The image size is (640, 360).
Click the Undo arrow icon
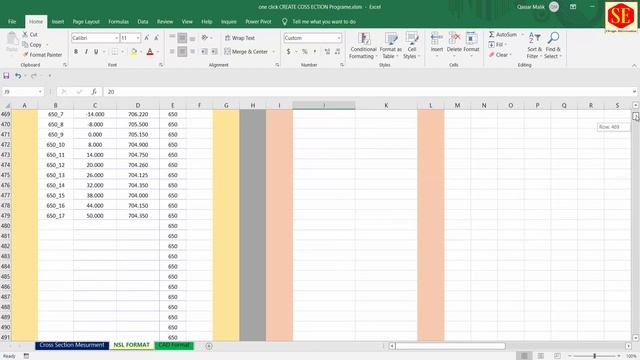tap(18, 76)
